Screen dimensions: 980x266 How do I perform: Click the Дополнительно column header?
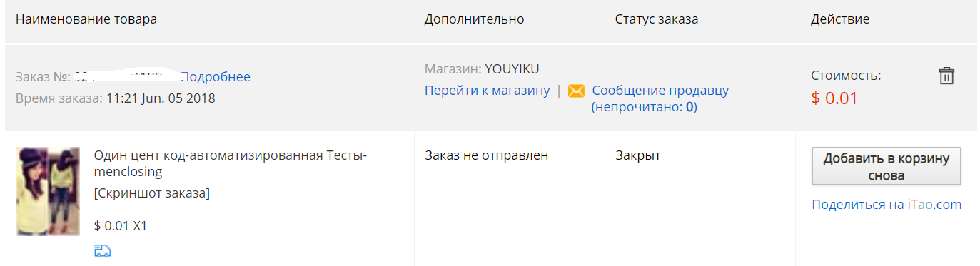[x=475, y=19]
